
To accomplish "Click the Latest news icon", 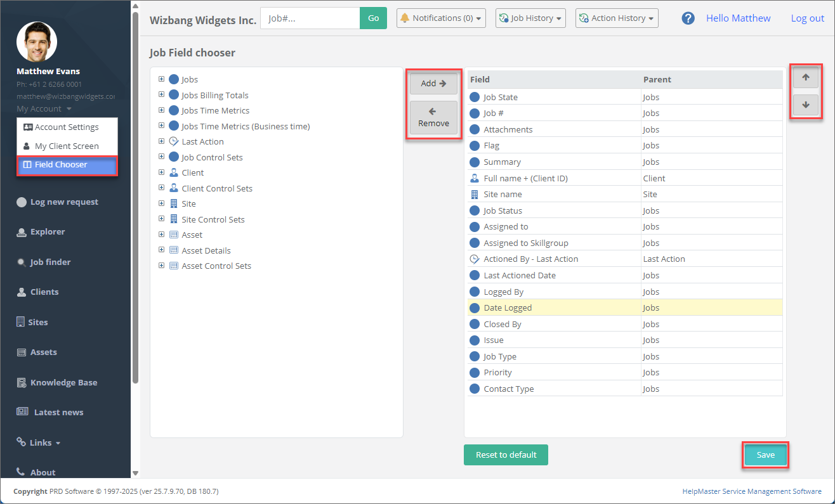I will point(22,412).
